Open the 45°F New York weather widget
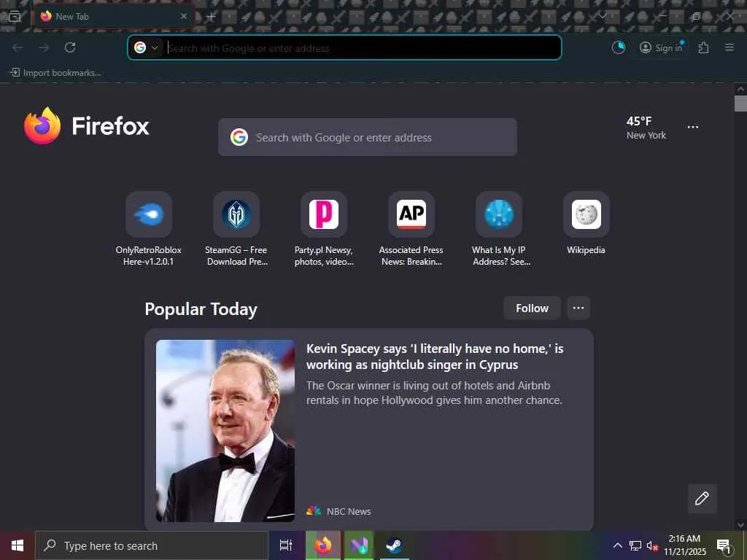 [x=646, y=128]
